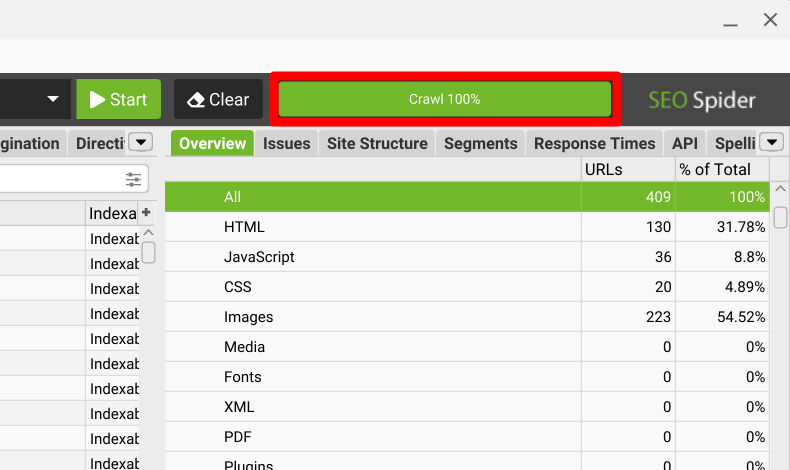Open the Site Structure tab
This screenshot has height=470, width=790.
[377, 143]
